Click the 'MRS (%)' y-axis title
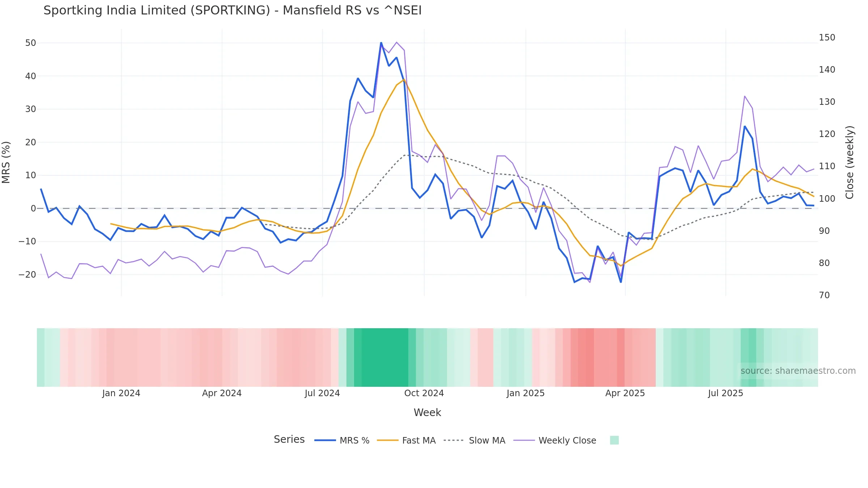This screenshot has width=868, height=488. tap(6, 162)
